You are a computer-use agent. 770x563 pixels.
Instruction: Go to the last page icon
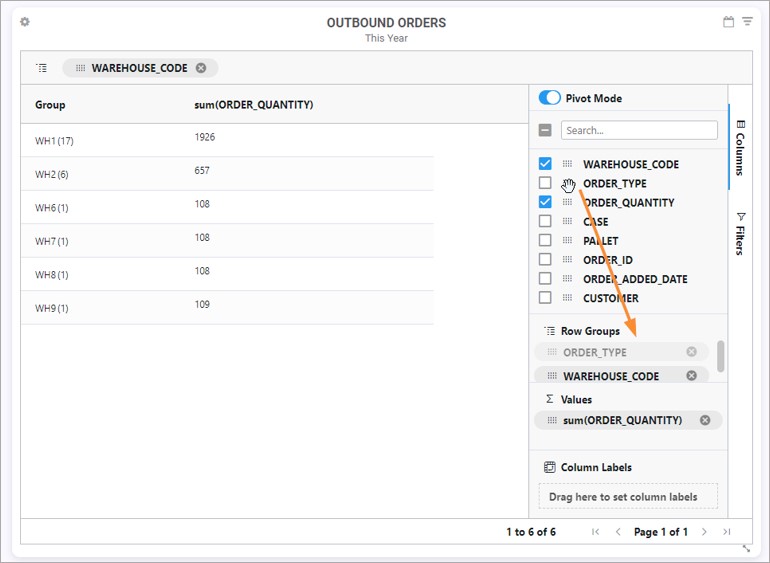726,532
